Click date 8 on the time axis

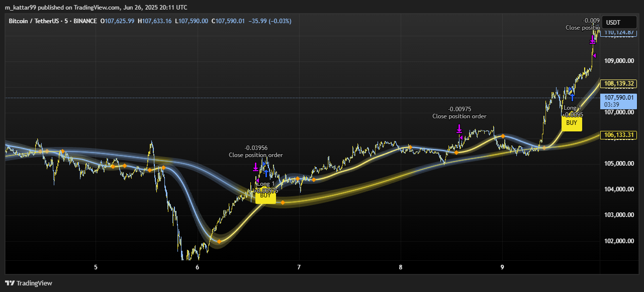401,267
